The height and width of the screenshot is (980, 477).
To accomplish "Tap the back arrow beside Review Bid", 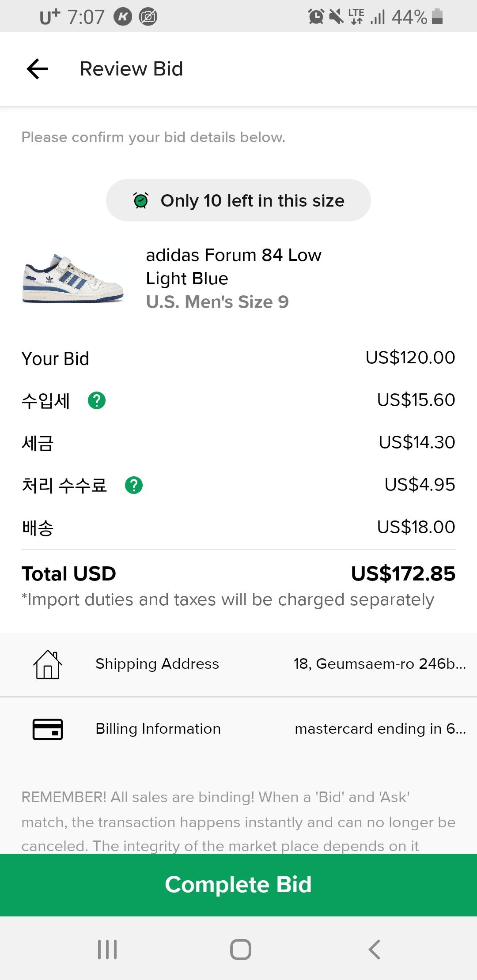I will 37,69.
